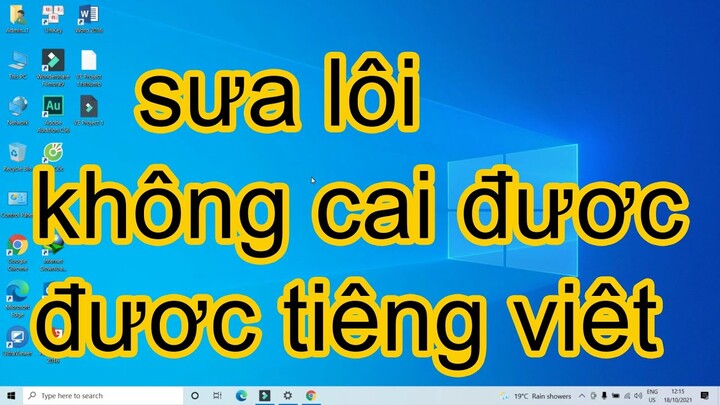The image size is (720, 405).
Task: Select the Recycle Bin desktop icon
Action: [x=17, y=154]
